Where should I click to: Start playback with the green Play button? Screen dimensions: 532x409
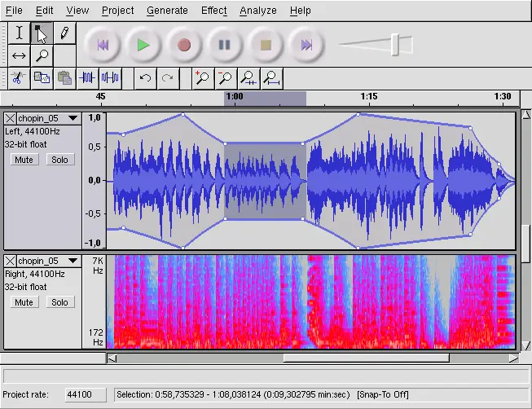coord(143,45)
